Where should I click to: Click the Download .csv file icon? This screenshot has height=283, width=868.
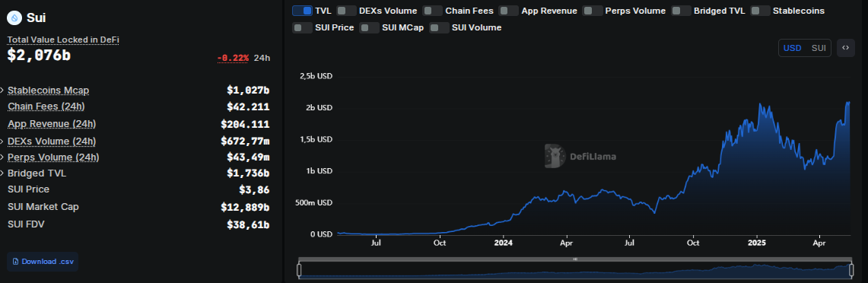pyautogui.click(x=15, y=262)
